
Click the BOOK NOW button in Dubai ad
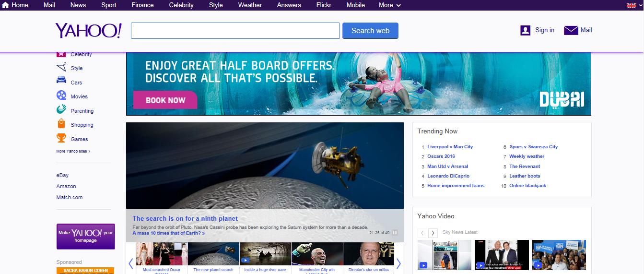click(x=165, y=100)
